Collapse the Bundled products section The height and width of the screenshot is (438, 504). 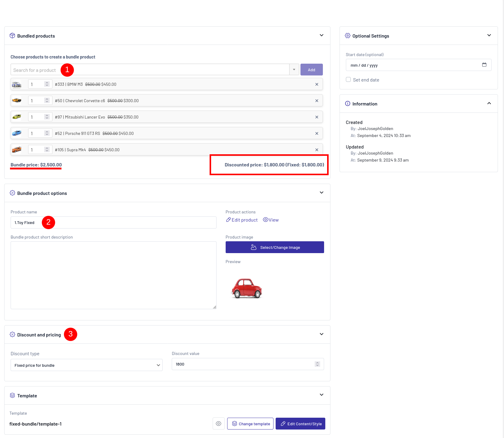[x=321, y=35]
